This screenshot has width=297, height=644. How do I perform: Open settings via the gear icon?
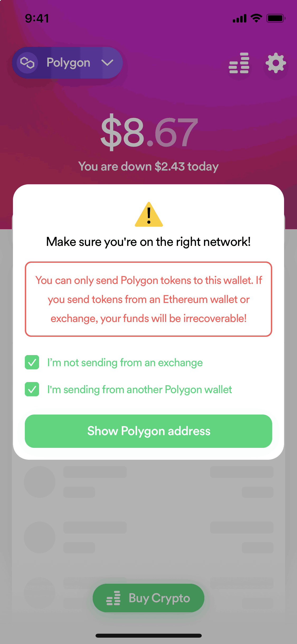pos(276,63)
